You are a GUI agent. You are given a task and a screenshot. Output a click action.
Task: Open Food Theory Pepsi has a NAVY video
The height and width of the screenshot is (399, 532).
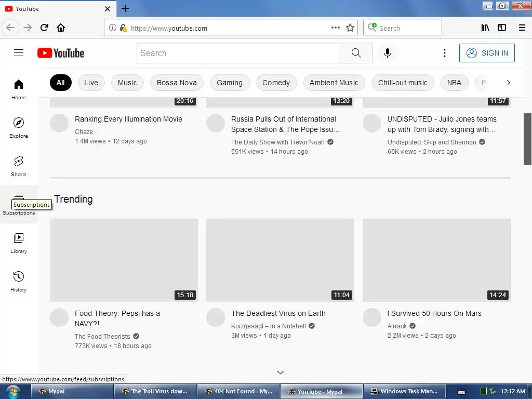coord(117,318)
